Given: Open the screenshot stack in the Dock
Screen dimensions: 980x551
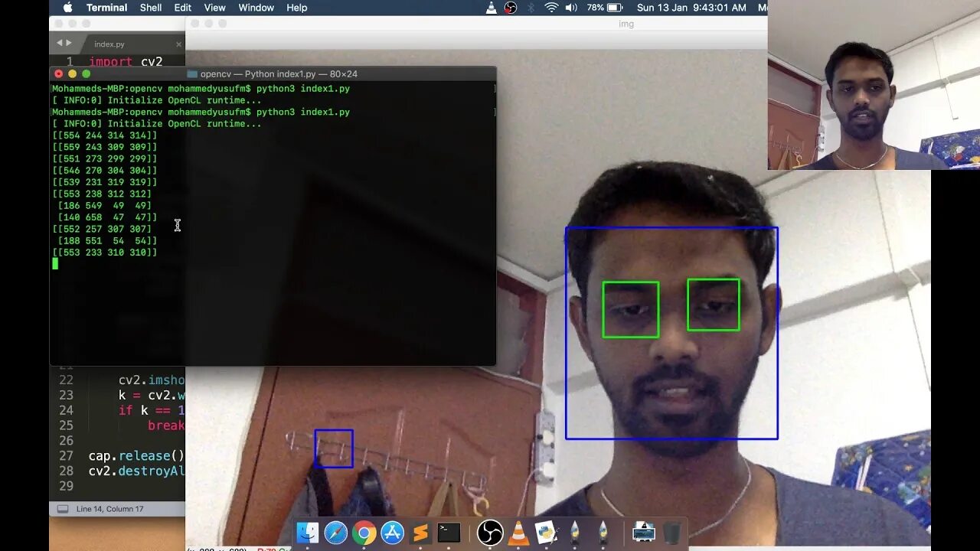Looking at the screenshot, I should [644, 533].
